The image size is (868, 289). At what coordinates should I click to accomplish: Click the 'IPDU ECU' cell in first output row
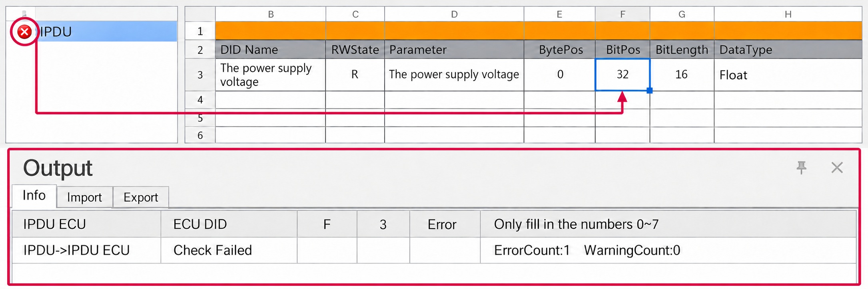tap(86, 224)
